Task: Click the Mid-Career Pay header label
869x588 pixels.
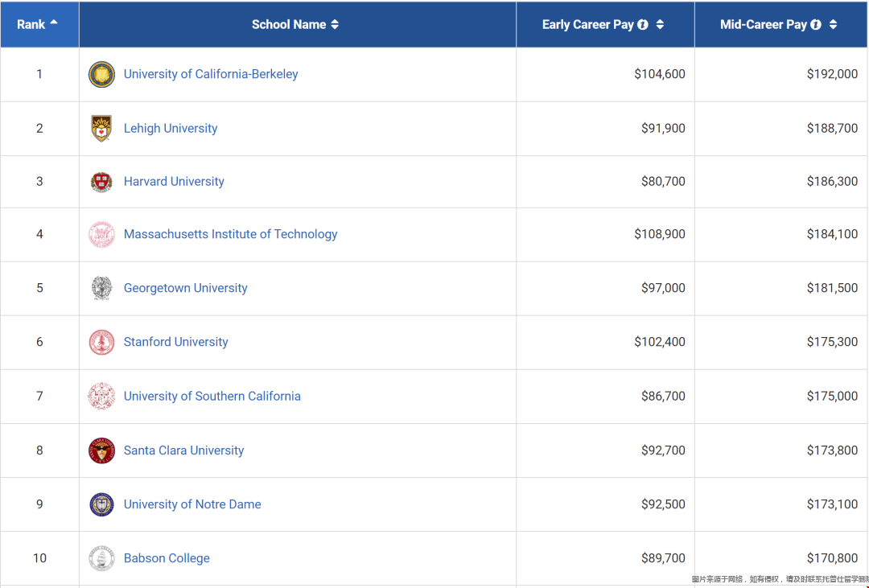Action: click(763, 24)
